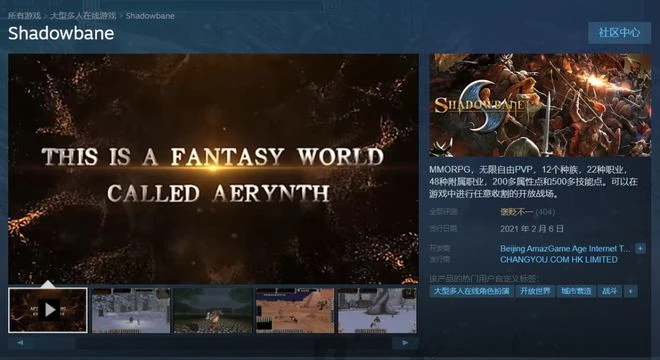Open the 大型多人在线游戏 breadcrumb link

[x=83, y=16]
